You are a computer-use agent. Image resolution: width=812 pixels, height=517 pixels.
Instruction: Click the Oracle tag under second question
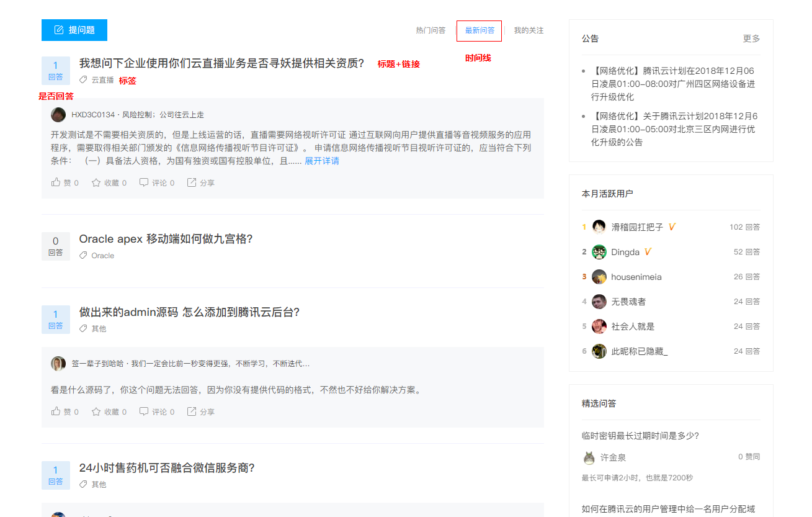[x=102, y=256]
